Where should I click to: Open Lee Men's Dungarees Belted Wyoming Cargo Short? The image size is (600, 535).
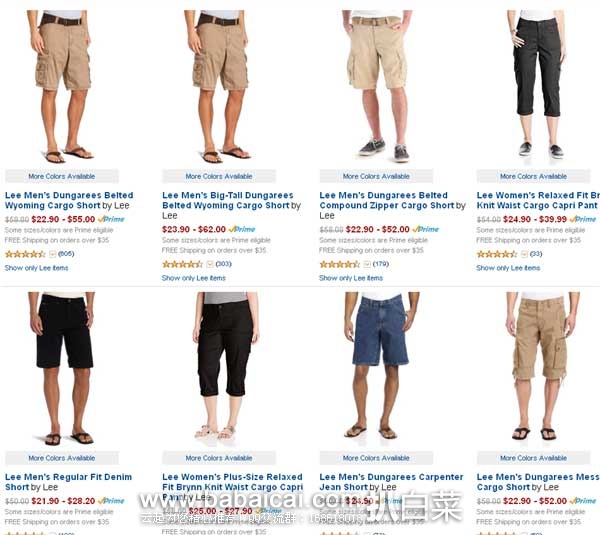(69, 200)
